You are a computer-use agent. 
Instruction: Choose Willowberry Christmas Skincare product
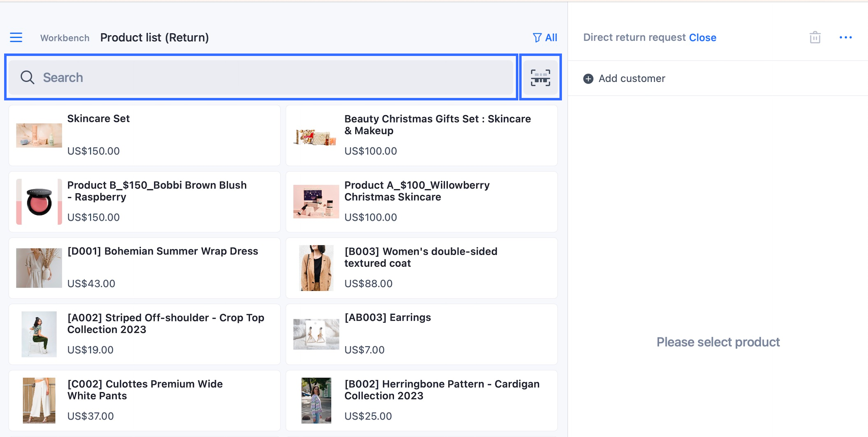click(x=421, y=202)
